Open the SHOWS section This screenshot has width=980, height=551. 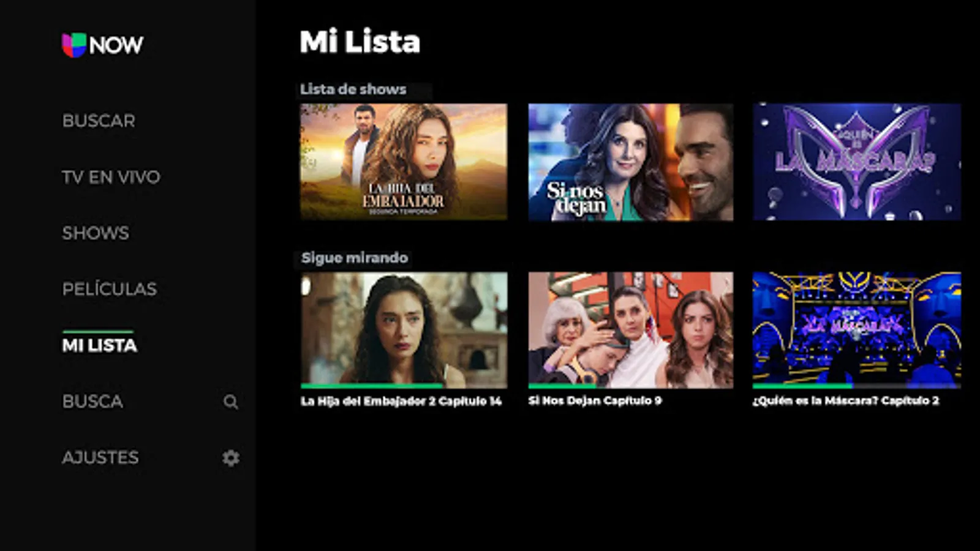pos(96,233)
